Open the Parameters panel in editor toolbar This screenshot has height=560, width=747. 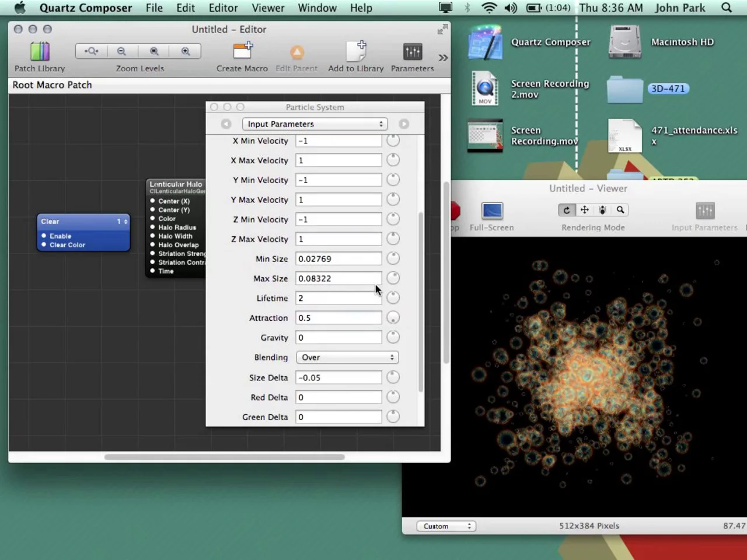click(412, 52)
